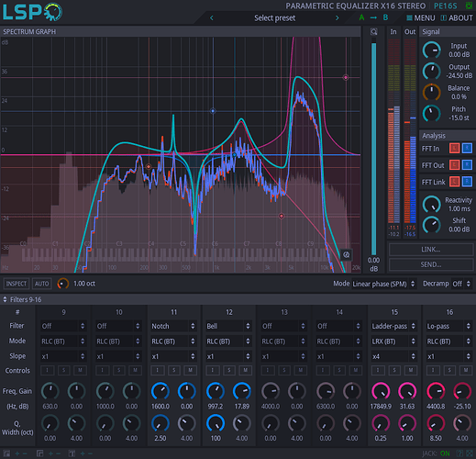This screenshot has width=476, height=459.
Task: Click the help question mark icon beside JACK
Action: point(459,453)
